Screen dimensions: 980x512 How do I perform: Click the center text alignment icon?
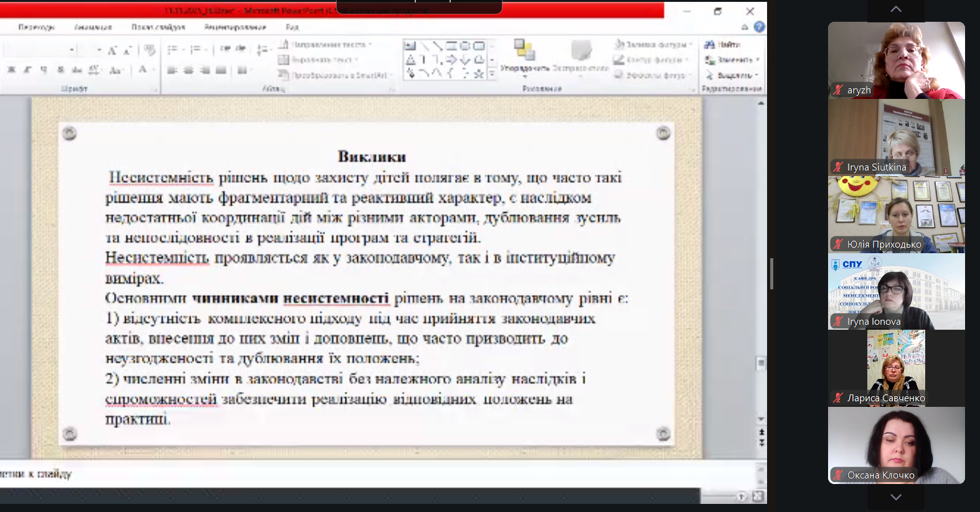click(189, 70)
